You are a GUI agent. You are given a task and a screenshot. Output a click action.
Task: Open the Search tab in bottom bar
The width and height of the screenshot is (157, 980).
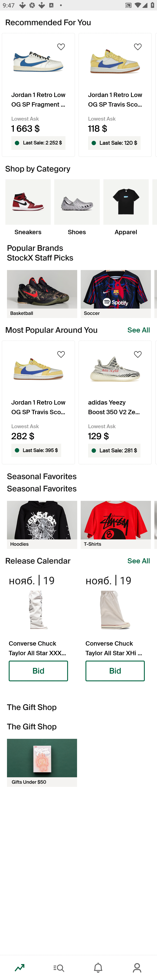[x=59, y=967]
